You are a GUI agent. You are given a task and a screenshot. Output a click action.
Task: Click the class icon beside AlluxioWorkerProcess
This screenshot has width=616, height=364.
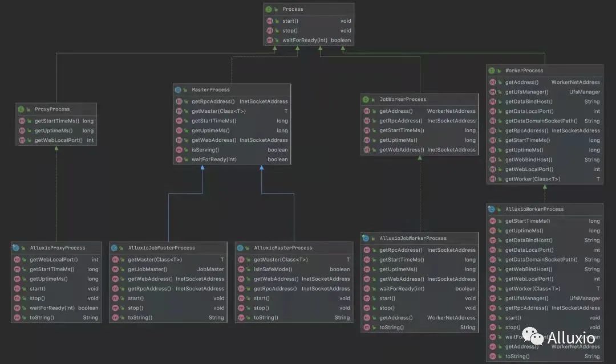492,209
